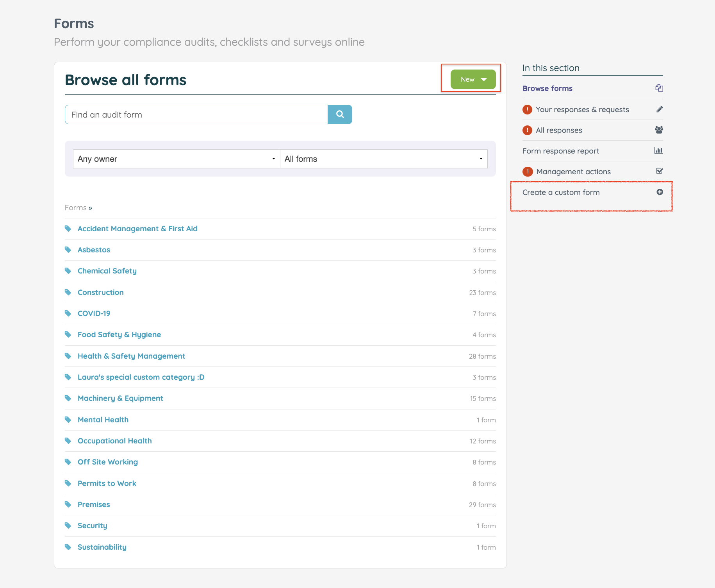Image resolution: width=715 pixels, height=588 pixels.
Task: Click the pencil icon next to Your responses
Action: (x=660, y=109)
